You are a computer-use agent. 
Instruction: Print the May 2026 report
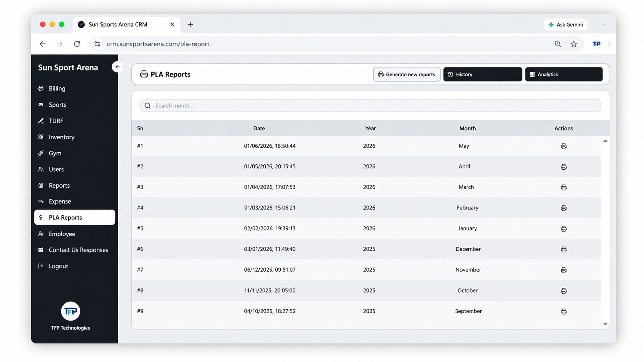(563, 146)
